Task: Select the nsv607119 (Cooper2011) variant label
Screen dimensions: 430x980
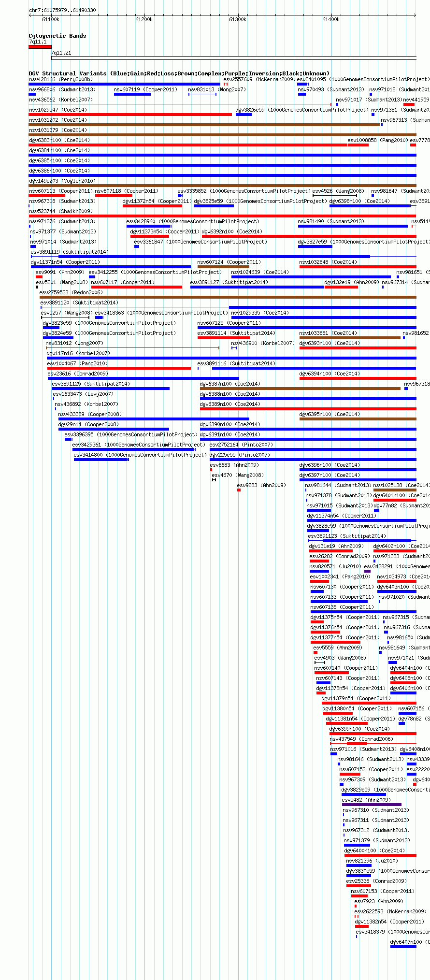Action: (x=145, y=89)
